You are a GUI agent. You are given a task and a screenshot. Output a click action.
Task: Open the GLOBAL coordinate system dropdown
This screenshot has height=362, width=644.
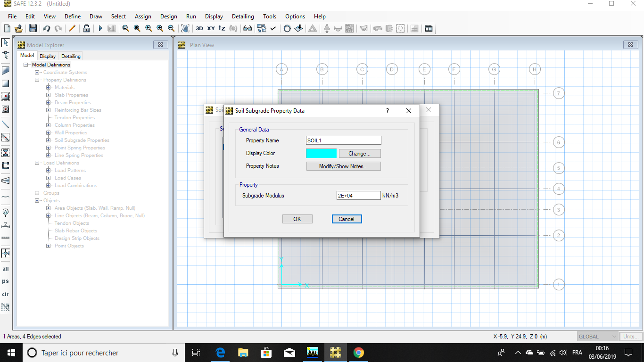pyautogui.click(x=597, y=337)
